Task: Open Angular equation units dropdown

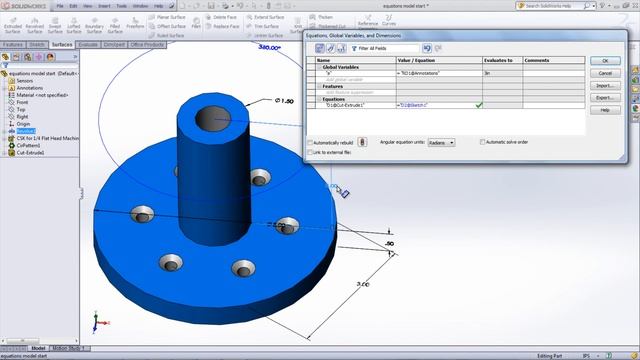Action: click(441, 142)
